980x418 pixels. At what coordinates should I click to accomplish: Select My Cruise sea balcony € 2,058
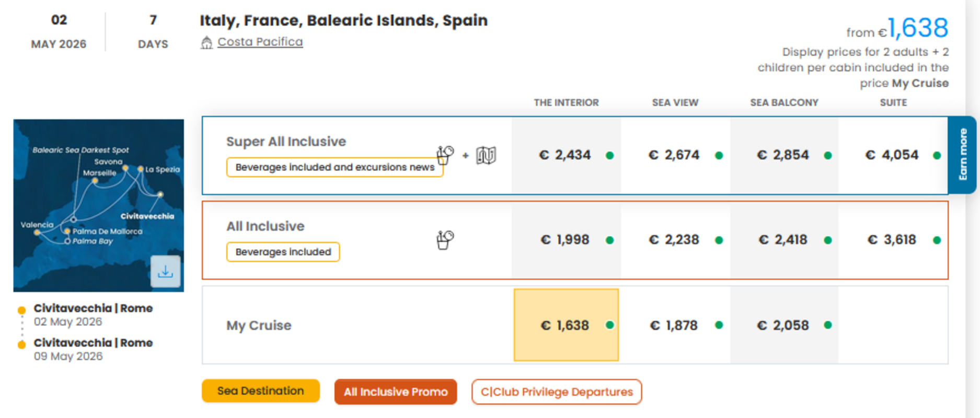783,325
